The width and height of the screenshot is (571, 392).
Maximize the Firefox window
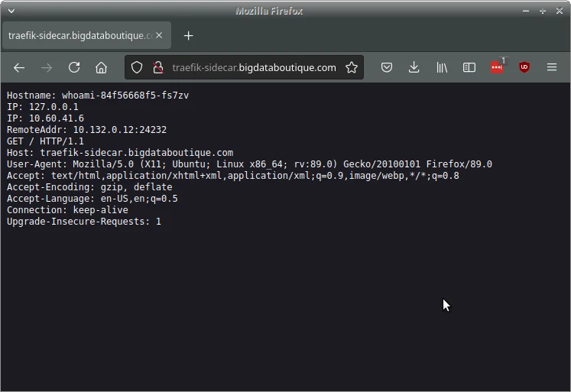[x=543, y=11]
